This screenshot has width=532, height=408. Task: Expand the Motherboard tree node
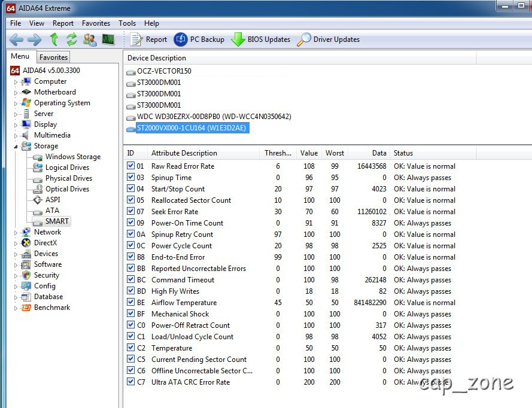[x=16, y=93]
